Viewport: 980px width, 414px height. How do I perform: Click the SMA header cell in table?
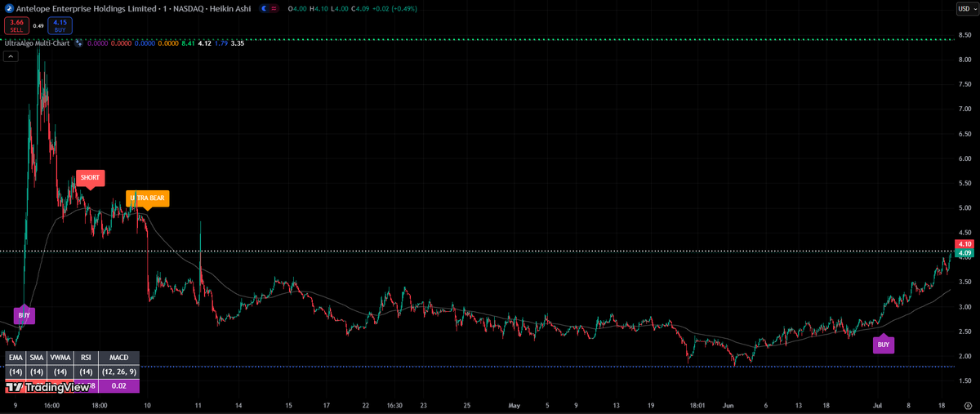(36, 358)
